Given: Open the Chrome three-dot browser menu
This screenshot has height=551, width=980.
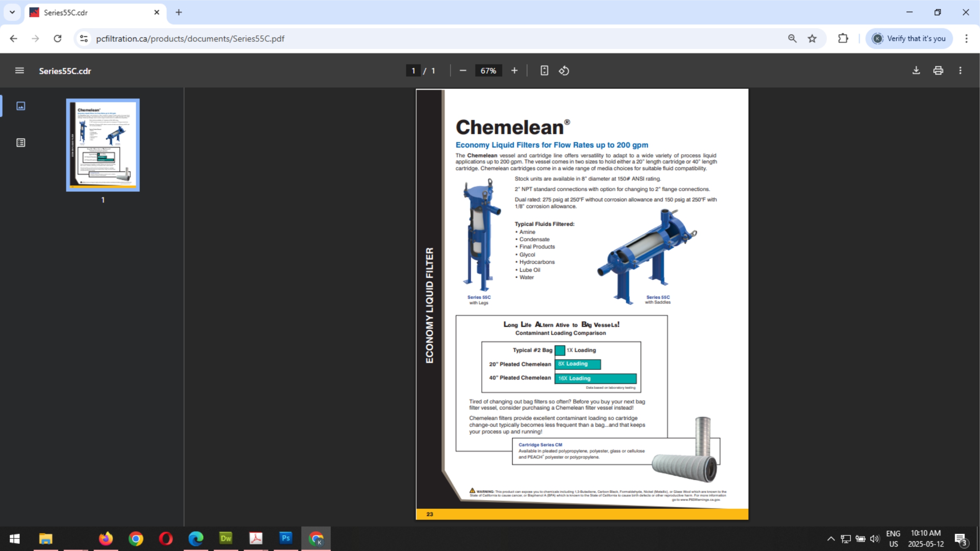Looking at the screenshot, I should [x=966, y=38].
